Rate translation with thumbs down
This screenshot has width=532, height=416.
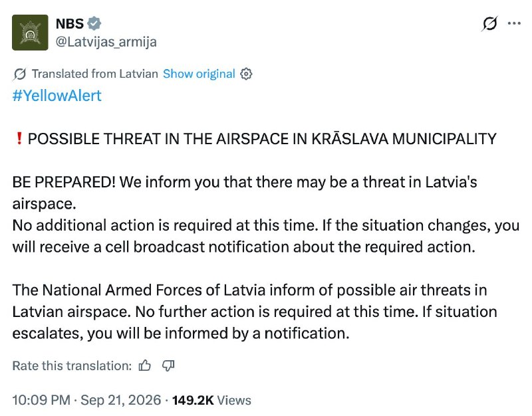[x=168, y=365]
